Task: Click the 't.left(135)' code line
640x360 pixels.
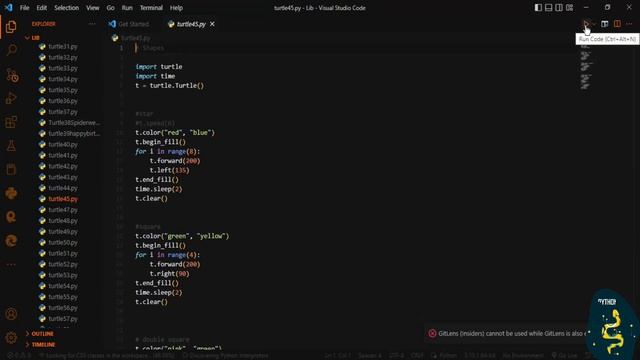Action: click(169, 170)
